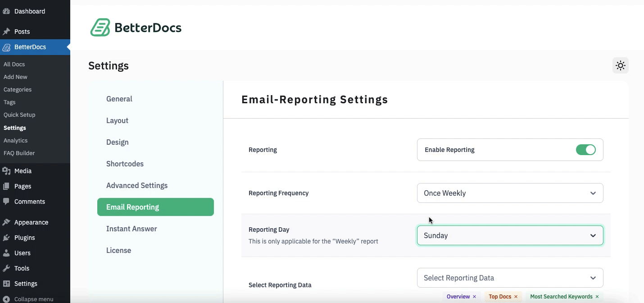Click the Comments icon in admin sidebar

point(6,202)
